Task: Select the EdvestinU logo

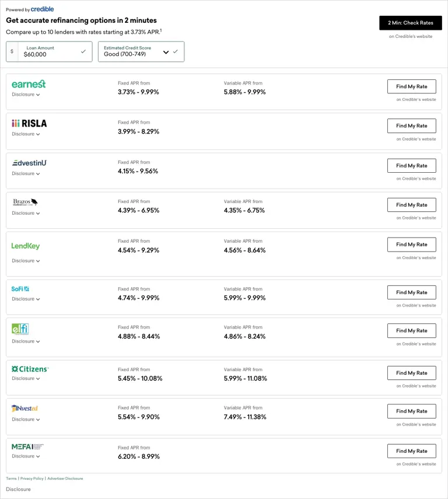Action: tap(29, 163)
